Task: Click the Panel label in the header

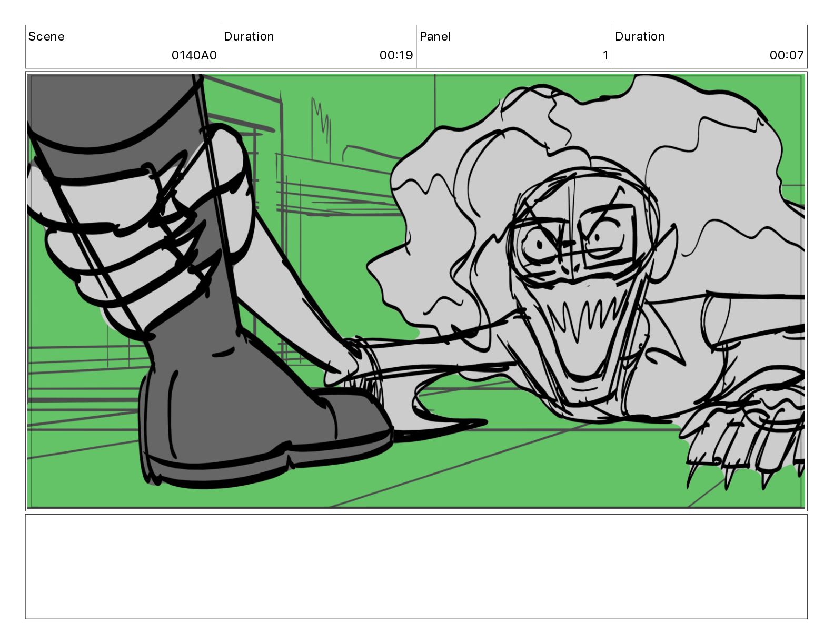Action: [435, 36]
